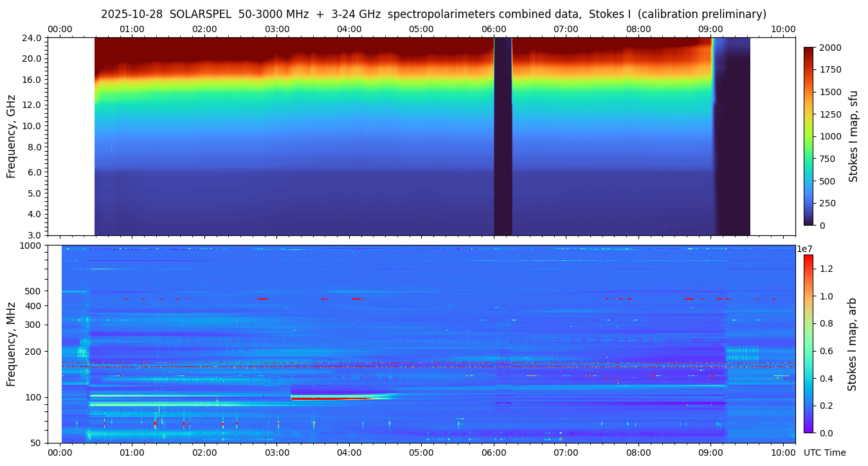This screenshot has height=466, width=868.
Task: Click the "UTC Time" label
Action: coord(824,453)
